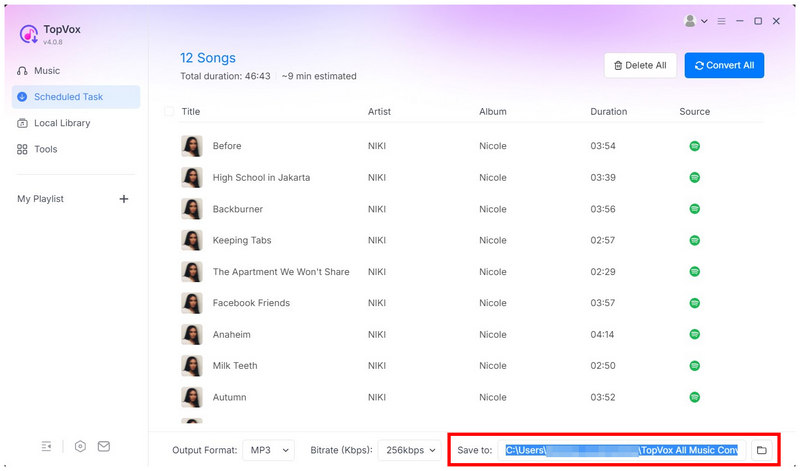800x471 pixels.
Task: Click the My Playlist label
Action: point(40,199)
